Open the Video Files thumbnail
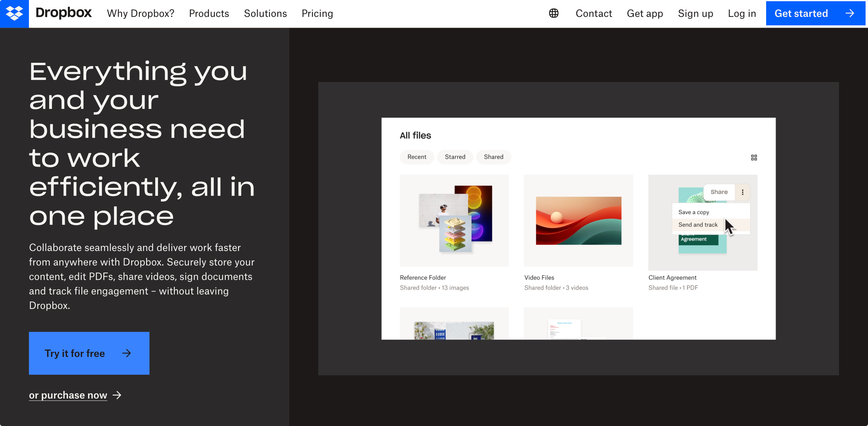Image resolution: width=868 pixels, height=426 pixels. pyautogui.click(x=578, y=221)
